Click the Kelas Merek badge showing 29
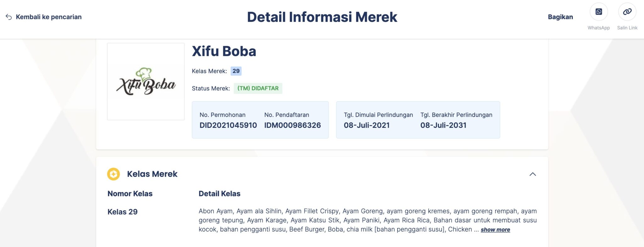The image size is (644, 247). 236,71
